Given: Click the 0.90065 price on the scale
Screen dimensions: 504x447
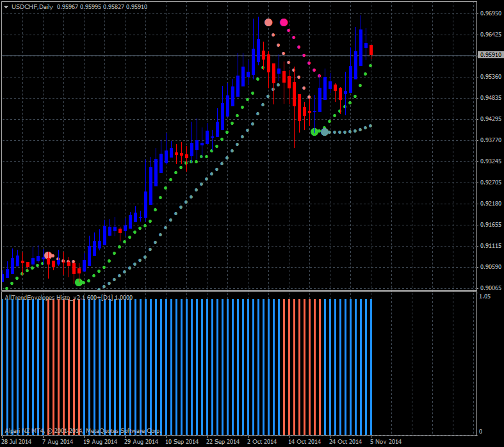Looking at the screenshot, I should click(490, 288).
